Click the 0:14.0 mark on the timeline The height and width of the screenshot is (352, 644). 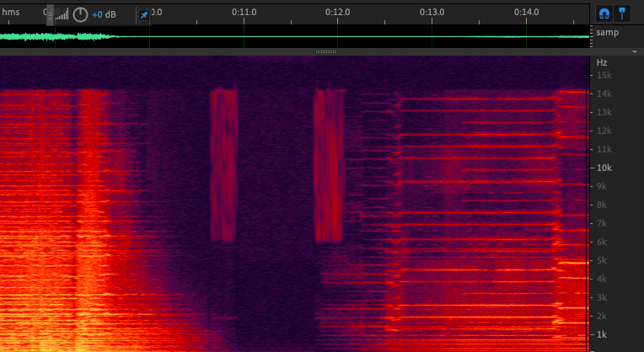526,12
